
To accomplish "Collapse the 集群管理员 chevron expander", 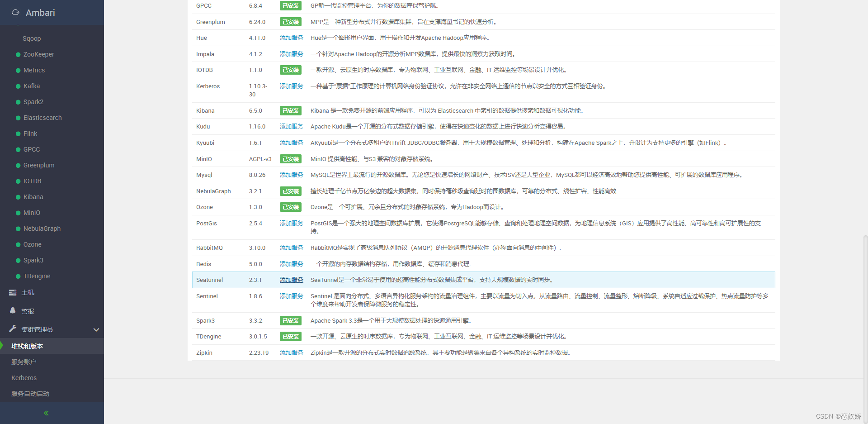I will tap(96, 329).
